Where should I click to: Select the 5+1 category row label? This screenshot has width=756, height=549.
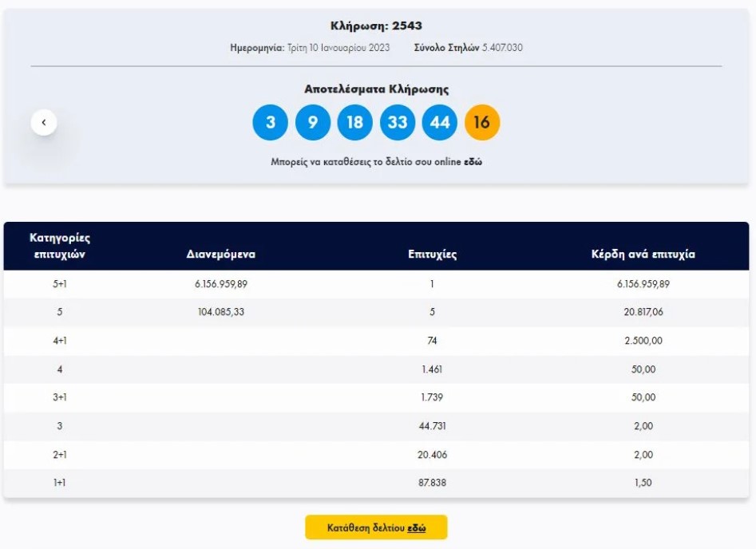[59, 284]
